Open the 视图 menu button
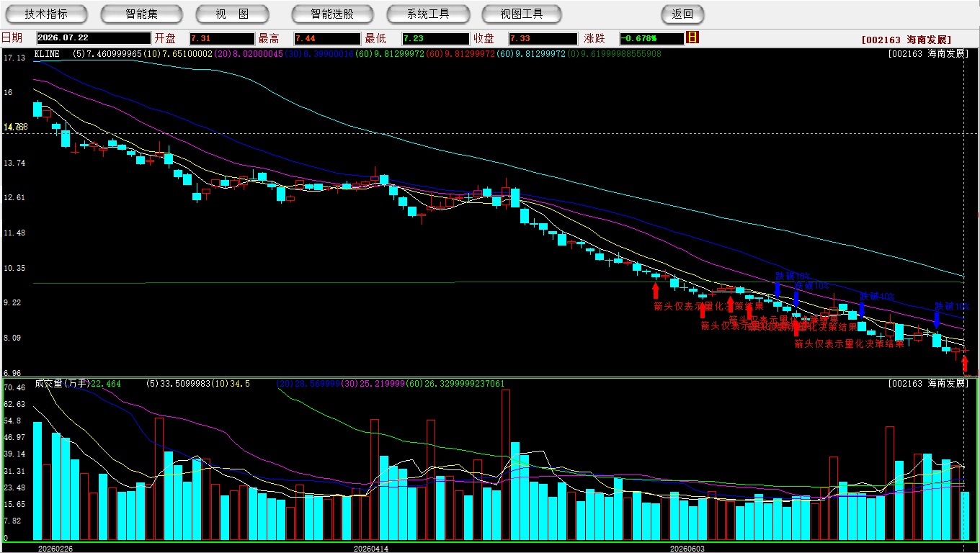 (x=233, y=14)
